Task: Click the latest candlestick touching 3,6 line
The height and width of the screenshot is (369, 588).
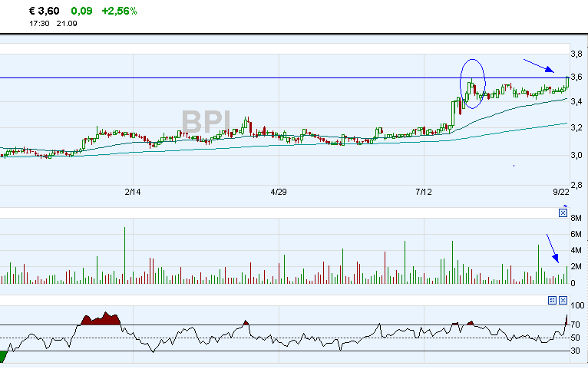Action: [567, 82]
